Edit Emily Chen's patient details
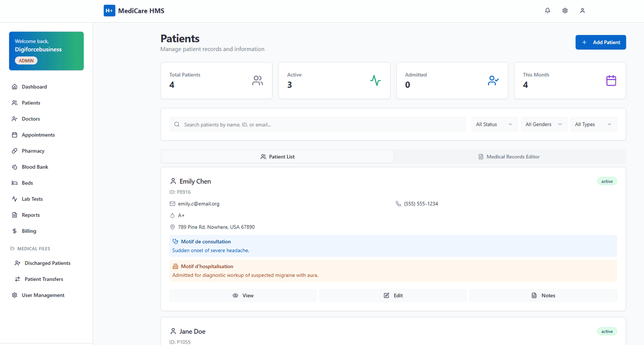 pos(393,295)
